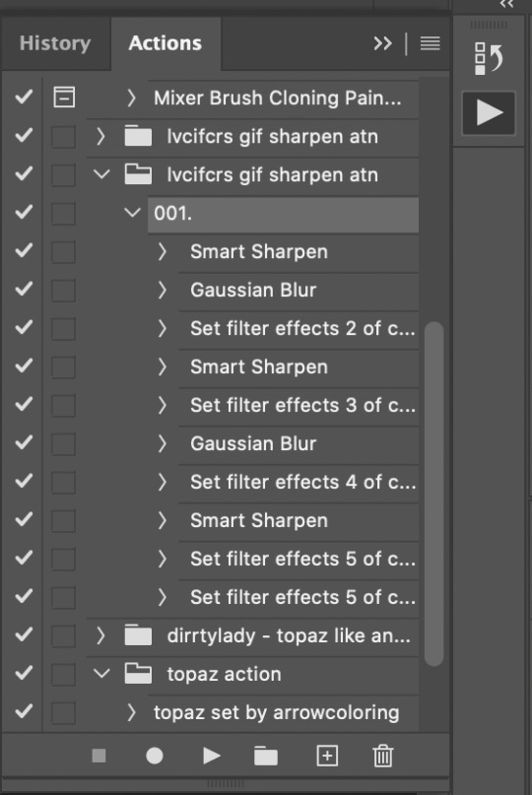Image resolution: width=532 pixels, height=795 pixels.
Task: Create new action set folder icon
Action: (266, 756)
